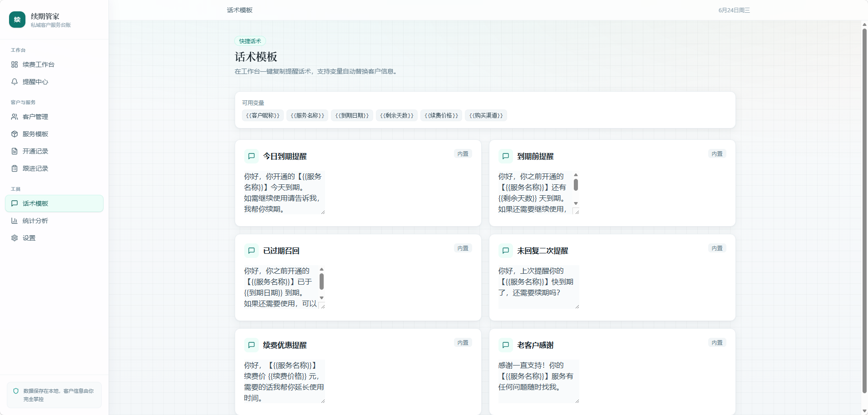868x415 pixels.
Task: Click the {{客户昵称}} variable chip
Action: pyautogui.click(x=263, y=115)
